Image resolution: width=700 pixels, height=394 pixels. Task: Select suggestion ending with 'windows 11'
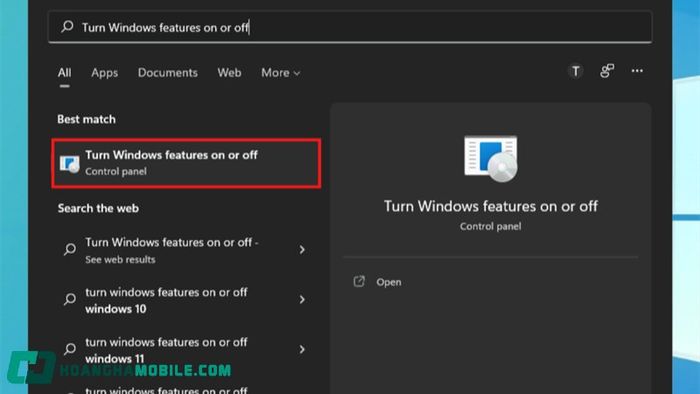pos(186,350)
